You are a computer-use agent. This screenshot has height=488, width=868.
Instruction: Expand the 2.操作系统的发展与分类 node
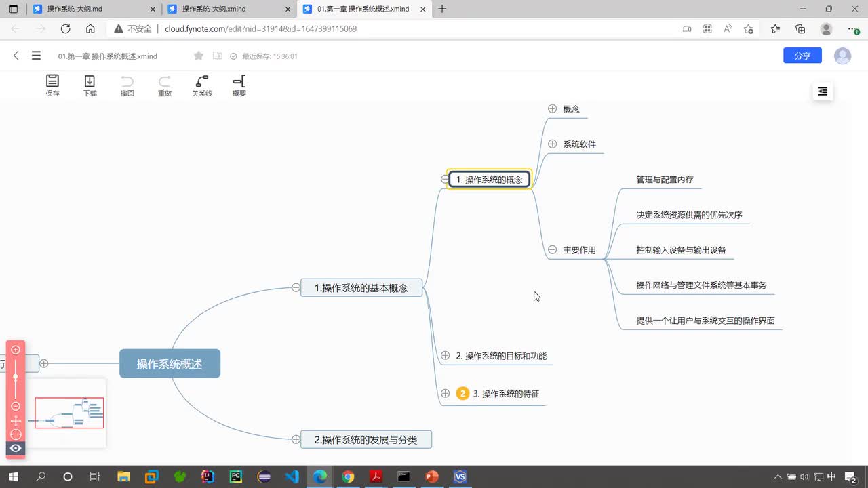coord(296,439)
